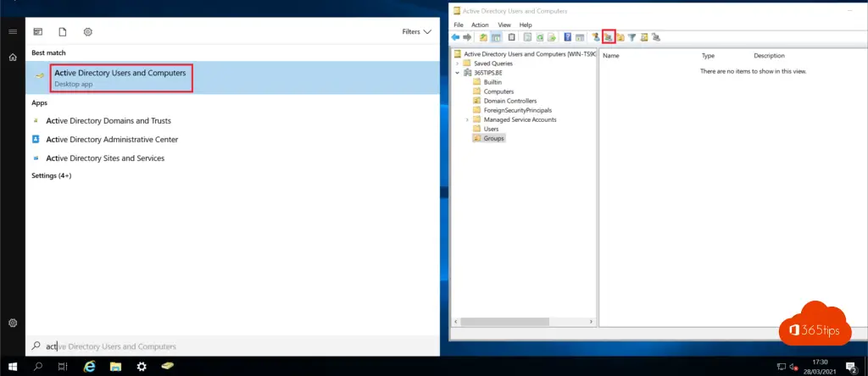868x376 pixels.
Task: Open search settings gear in left sidebar
Action: pos(12,323)
